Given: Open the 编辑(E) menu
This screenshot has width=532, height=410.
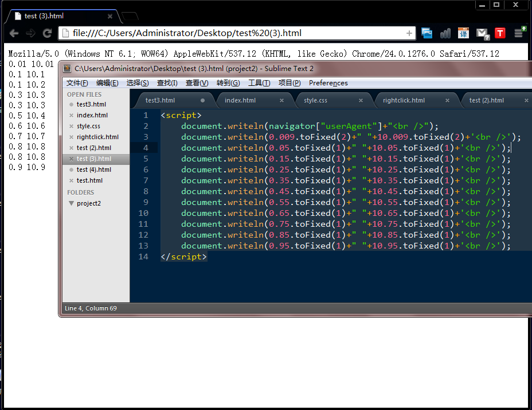Looking at the screenshot, I should point(107,83).
